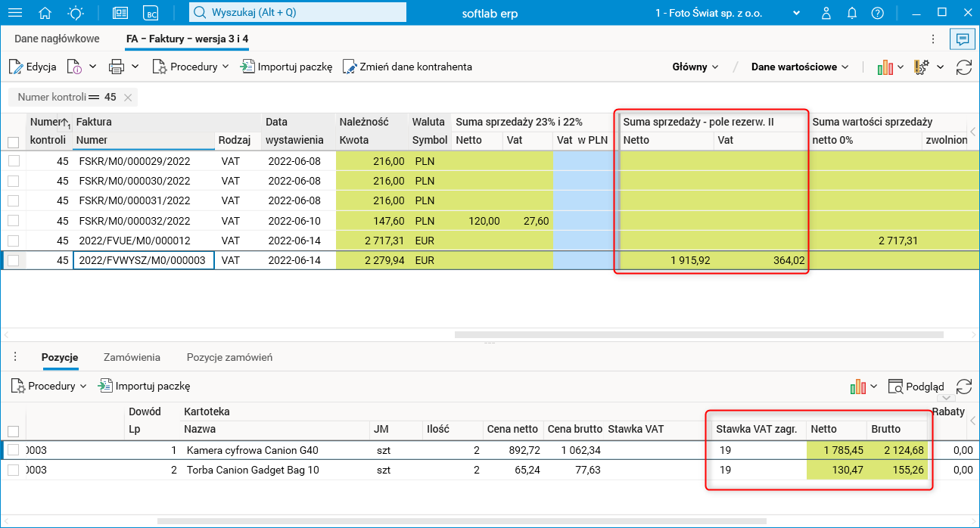Click the home icon in the top bar
This screenshot has width=980, height=528.
pos(45,13)
